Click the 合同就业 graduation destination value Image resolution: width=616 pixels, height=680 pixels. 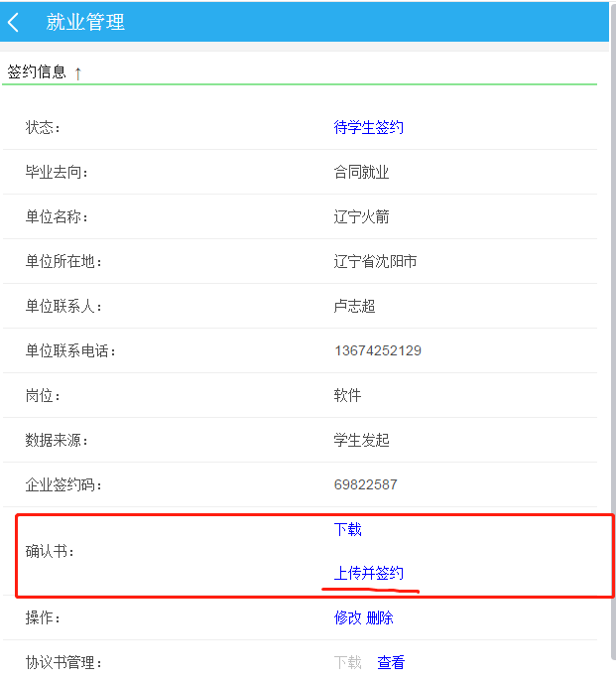pos(361,172)
